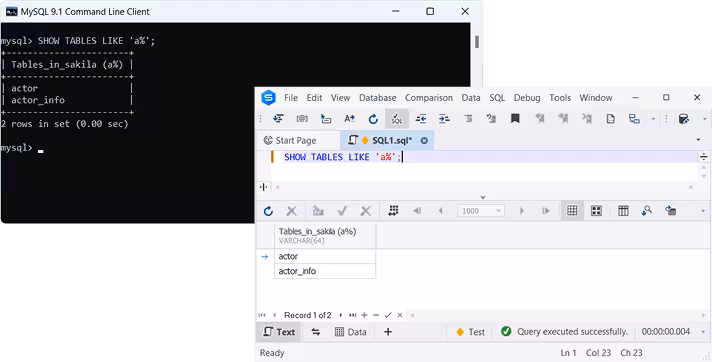Select the actor_info result cell

tap(325, 271)
